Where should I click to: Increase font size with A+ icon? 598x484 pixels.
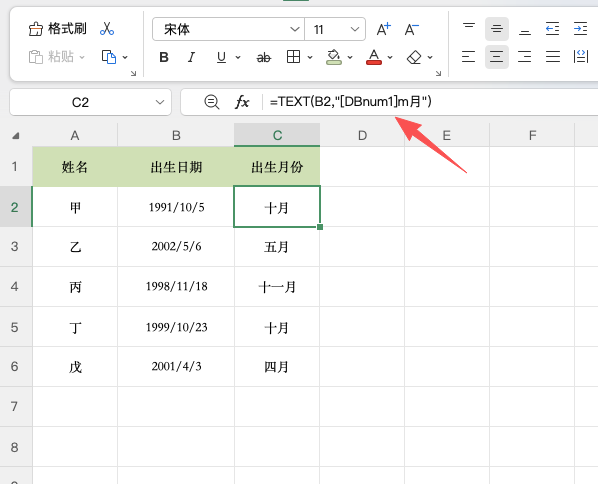(x=383, y=29)
